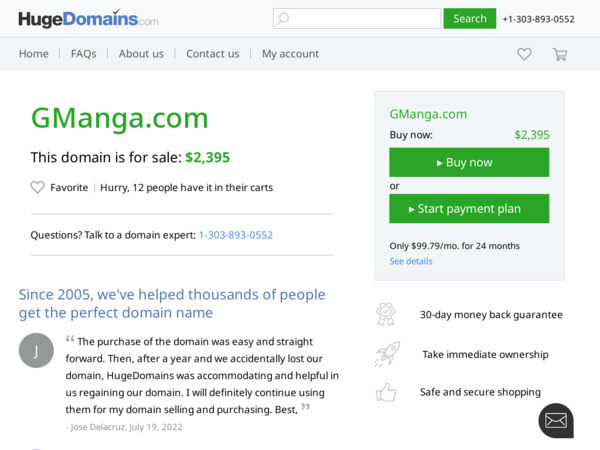Open Contact us page

[212, 54]
